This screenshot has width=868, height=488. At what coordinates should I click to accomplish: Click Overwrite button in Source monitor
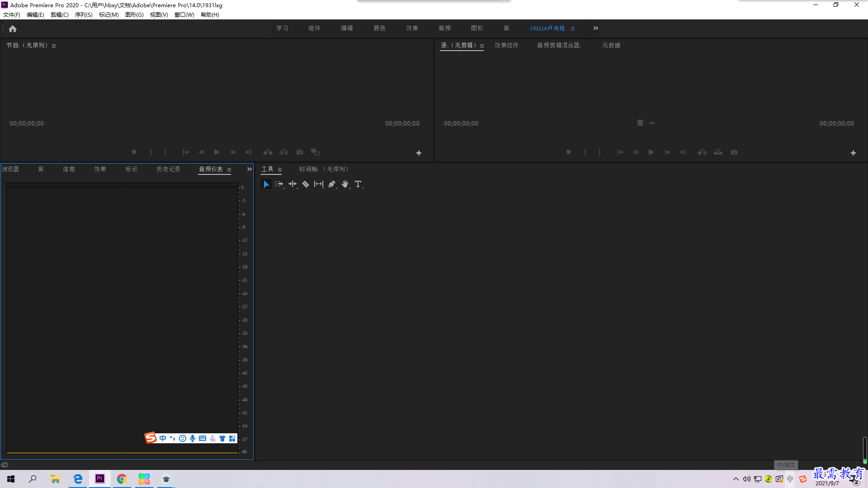[x=718, y=152]
